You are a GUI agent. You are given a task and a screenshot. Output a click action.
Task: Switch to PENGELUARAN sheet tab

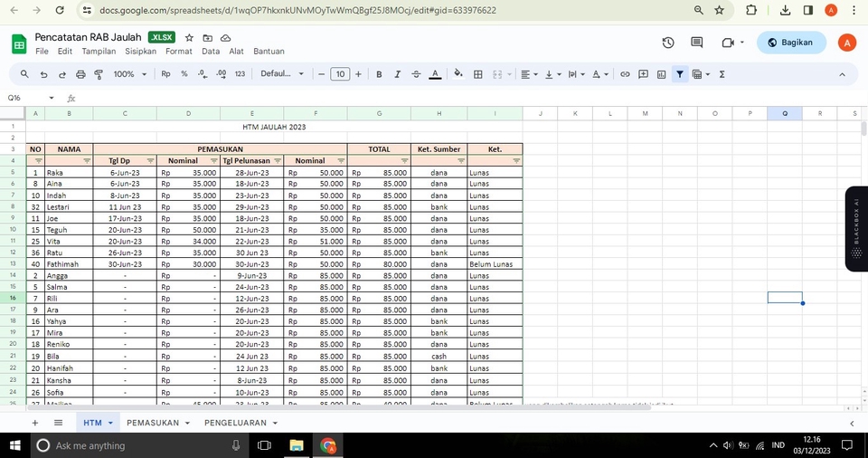(x=235, y=423)
